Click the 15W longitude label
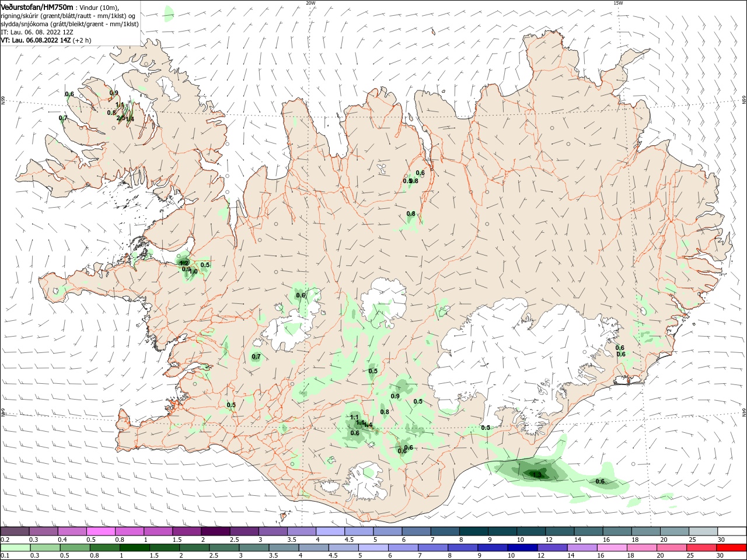 click(x=618, y=3)
